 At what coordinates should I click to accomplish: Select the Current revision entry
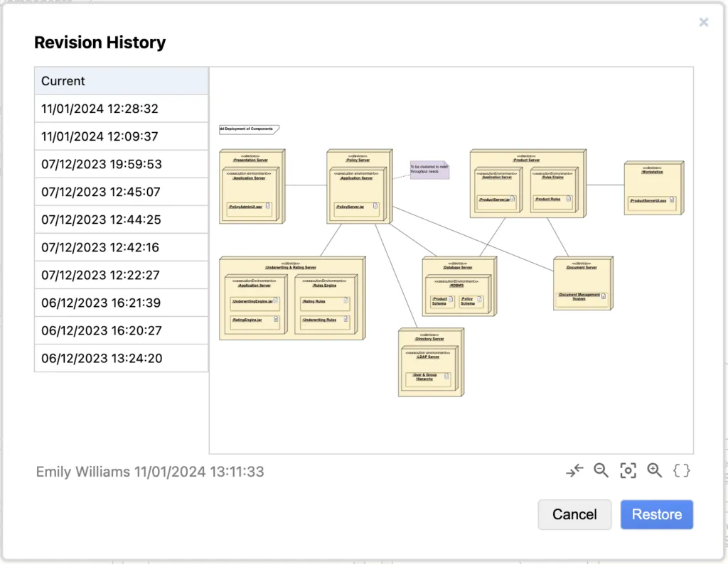click(x=121, y=81)
